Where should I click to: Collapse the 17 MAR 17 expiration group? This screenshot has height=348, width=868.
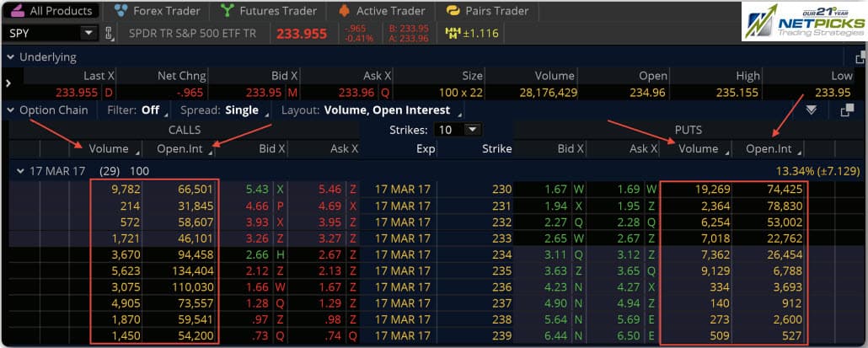[21, 171]
